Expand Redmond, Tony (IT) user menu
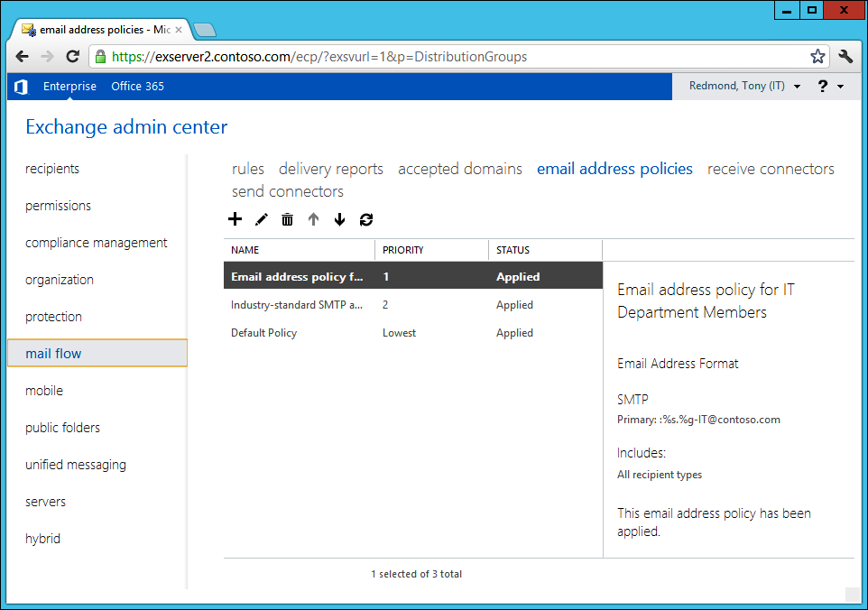Image resolution: width=868 pixels, height=610 pixels. coord(744,86)
